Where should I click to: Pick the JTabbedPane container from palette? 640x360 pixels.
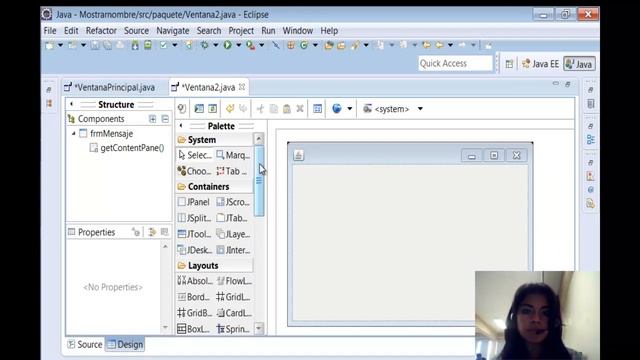[233, 218]
